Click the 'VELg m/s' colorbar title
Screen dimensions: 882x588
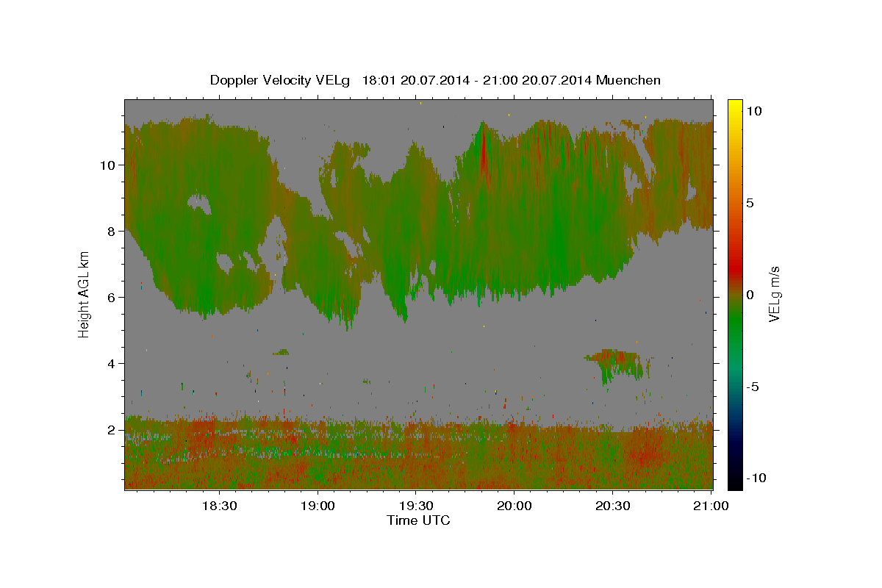[775, 294]
